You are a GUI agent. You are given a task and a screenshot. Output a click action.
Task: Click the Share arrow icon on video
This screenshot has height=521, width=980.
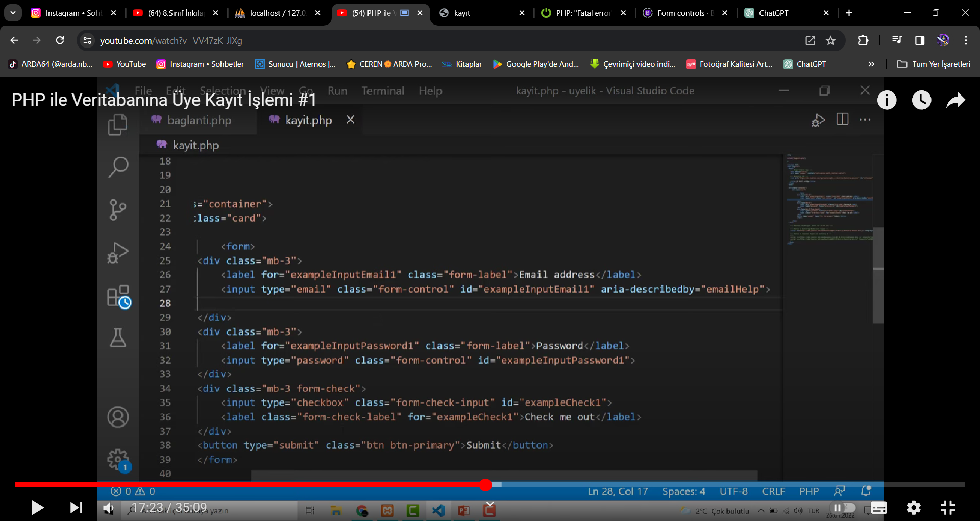pos(955,101)
